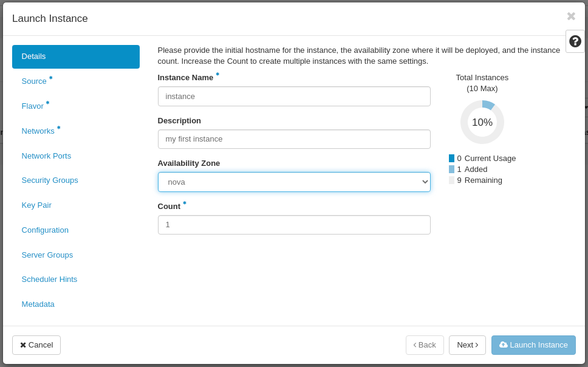Click the back chevron on Back button
This screenshot has width=588, height=367.
[x=416, y=345]
